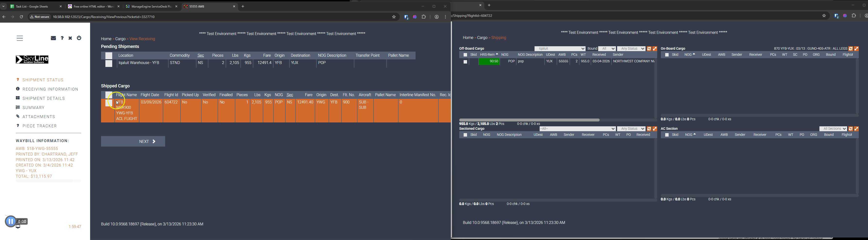Check the Iqaluit Warehouse pending shipment row
868x240 pixels.
tap(109, 64)
